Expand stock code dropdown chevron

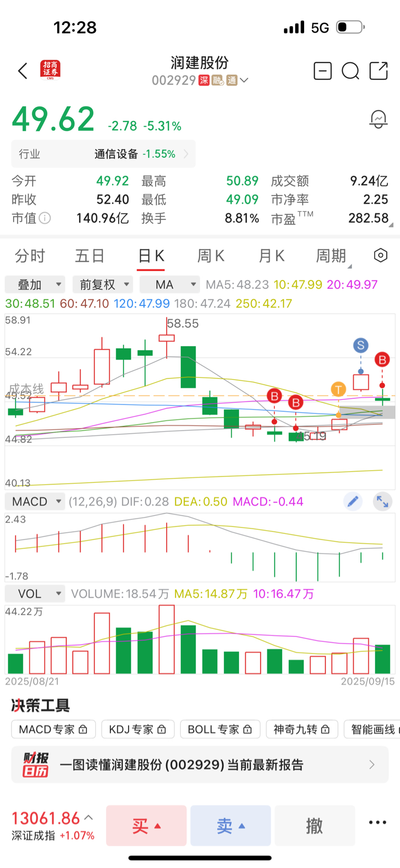(x=244, y=80)
